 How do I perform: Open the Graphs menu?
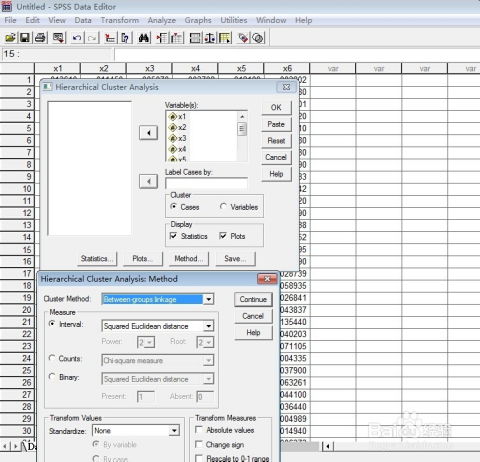coord(198,20)
